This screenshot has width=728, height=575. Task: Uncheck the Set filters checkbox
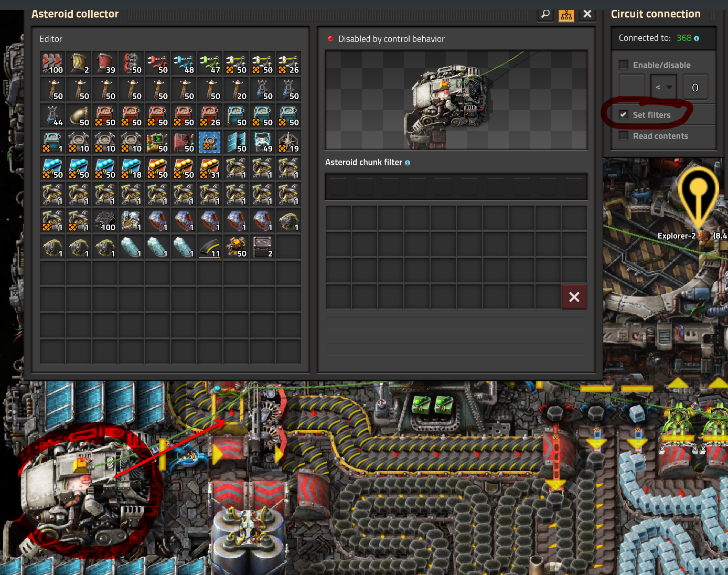pos(624,115)
